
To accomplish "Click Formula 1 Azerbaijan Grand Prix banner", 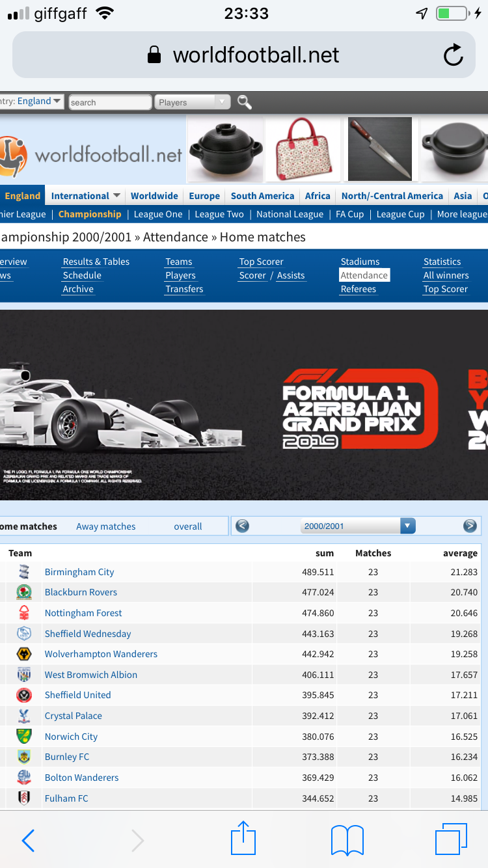I will (244, 405).
